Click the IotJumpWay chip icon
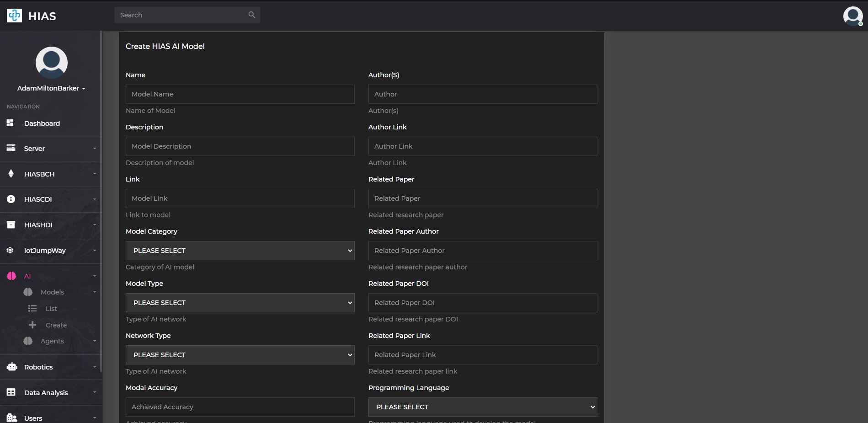 (x=10, y=250)
